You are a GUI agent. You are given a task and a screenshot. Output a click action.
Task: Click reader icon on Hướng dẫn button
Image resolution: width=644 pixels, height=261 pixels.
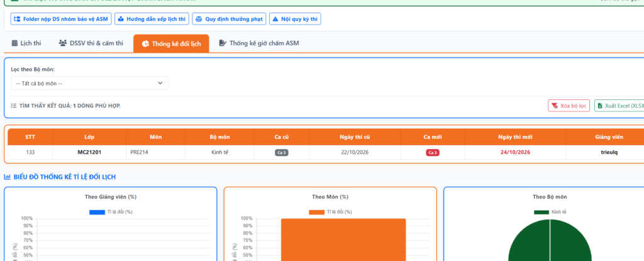pos(121,19)
